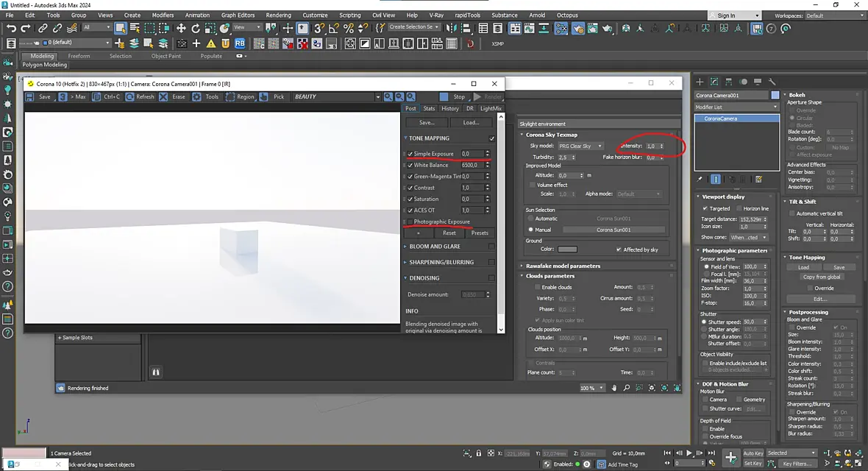Click the pause icon below sample slots

click(x=156, y=372)
